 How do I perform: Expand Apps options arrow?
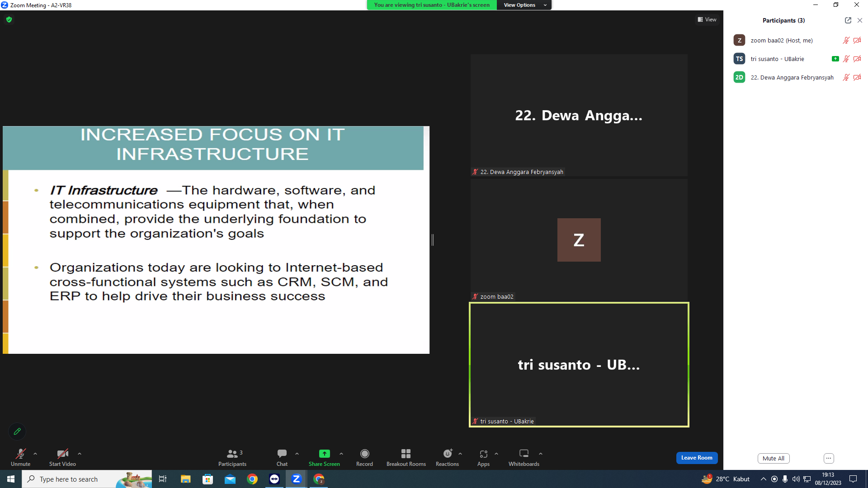coord(496,454)
